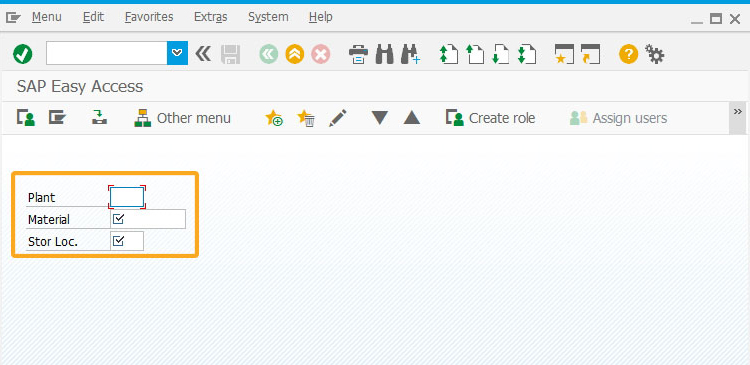Click the User menu icon
The width and height of the screenshot is (750, 365).
click(x=26, y=118)
